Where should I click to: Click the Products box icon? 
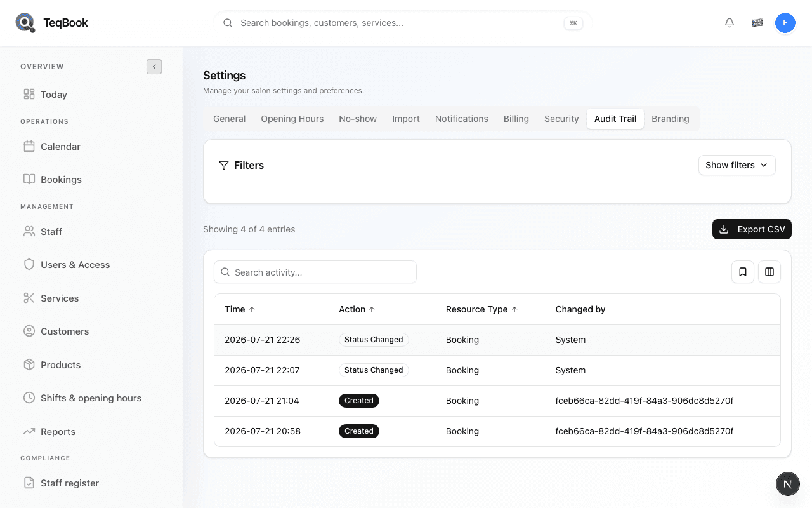(x=29, y=364)
